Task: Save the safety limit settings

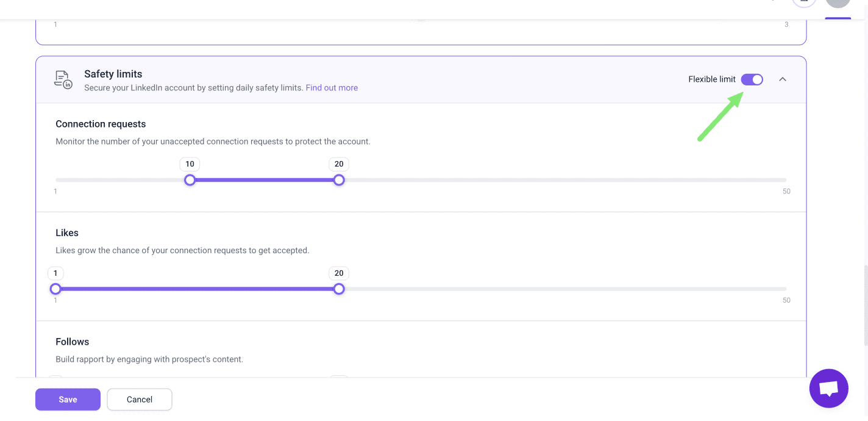Action: [x=68, y=400]
